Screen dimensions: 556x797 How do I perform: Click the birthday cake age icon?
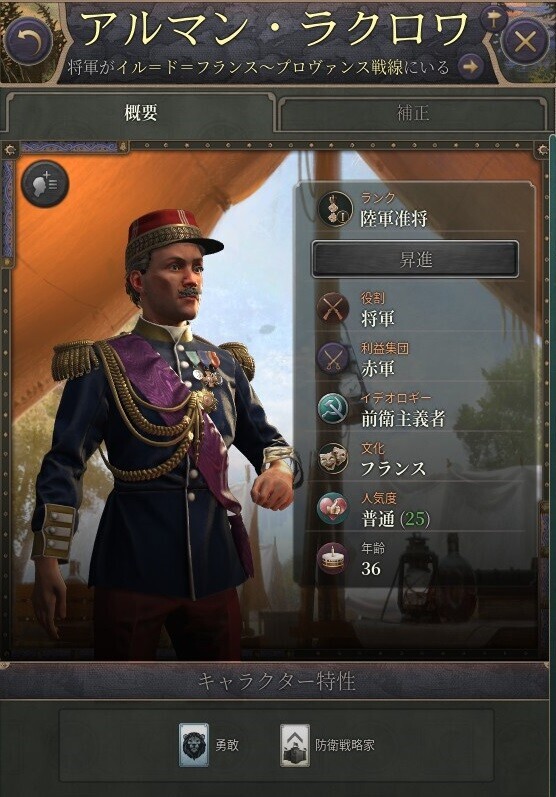(x=333, y=558)
